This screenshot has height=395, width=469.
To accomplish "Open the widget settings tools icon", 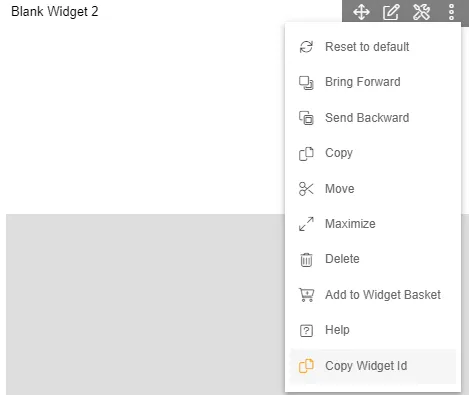I will coord(421,13).
